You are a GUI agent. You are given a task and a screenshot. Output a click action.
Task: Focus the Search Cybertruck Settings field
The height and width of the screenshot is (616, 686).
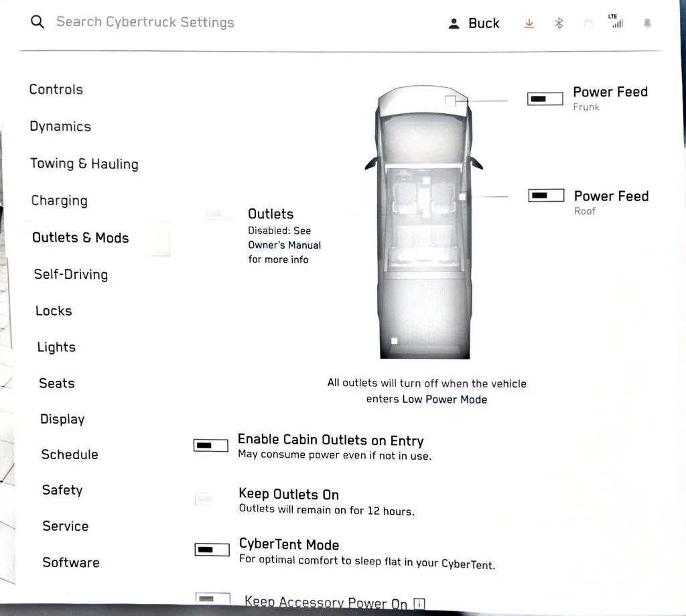[145, 22]
